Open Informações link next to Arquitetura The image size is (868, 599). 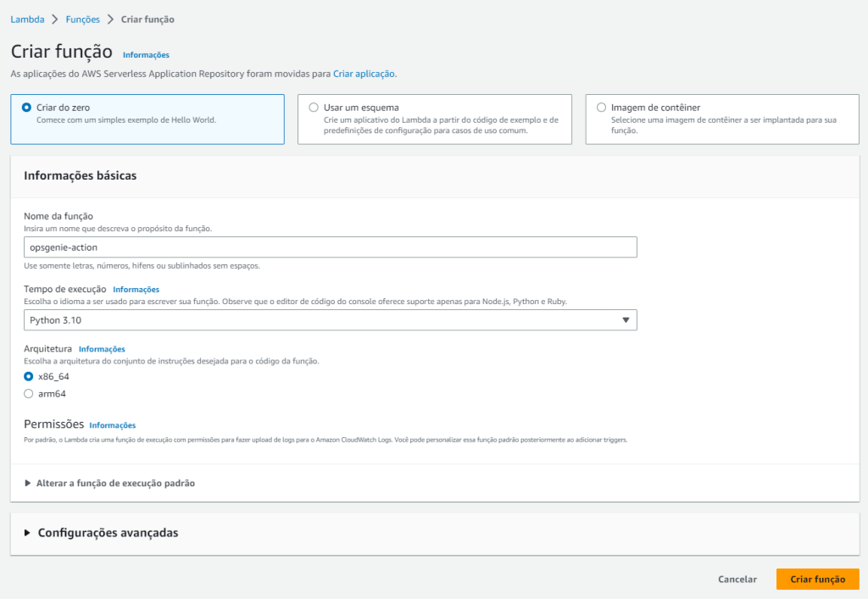102,349
